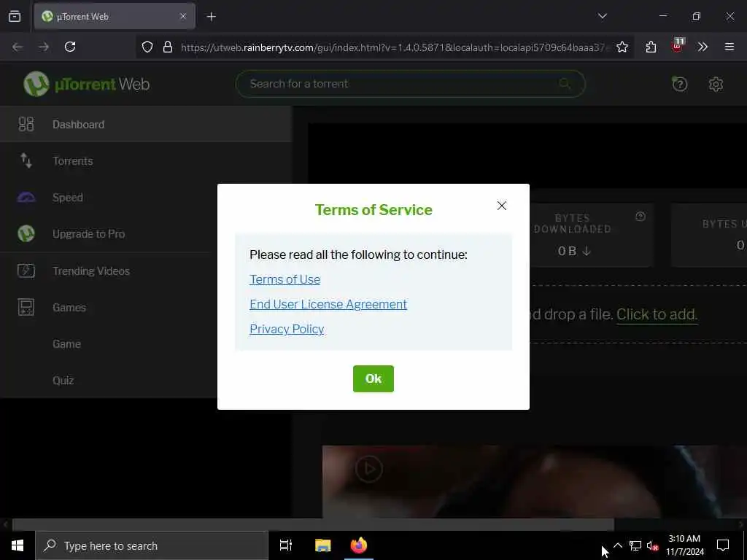The image size is (747, 560).
Task: Go back to previous page
Action: 18,47
